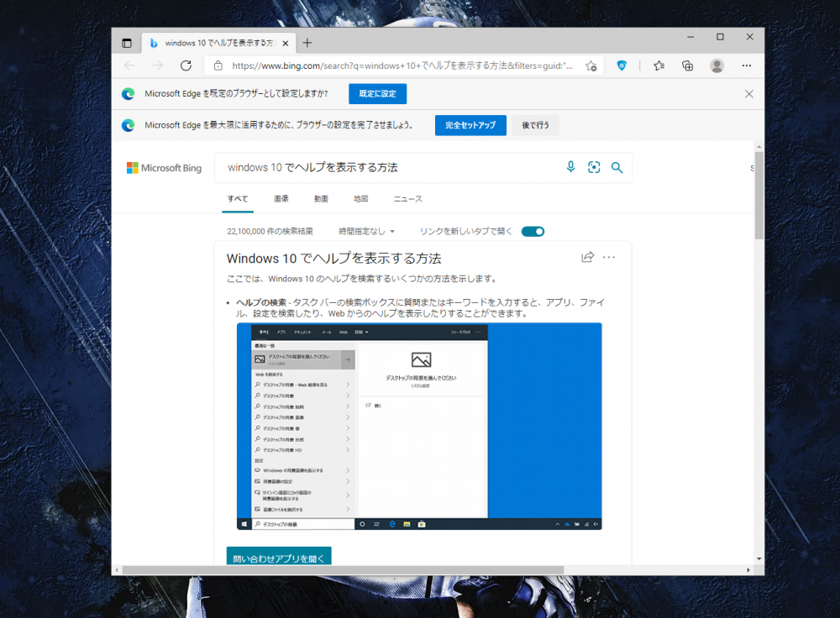Click the 完全セットアップ button

470,125
